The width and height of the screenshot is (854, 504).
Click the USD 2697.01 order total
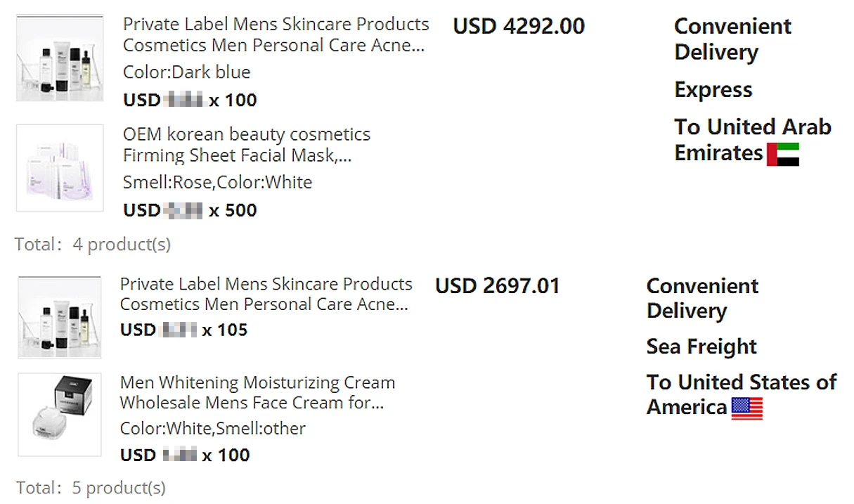pos(498,287)
